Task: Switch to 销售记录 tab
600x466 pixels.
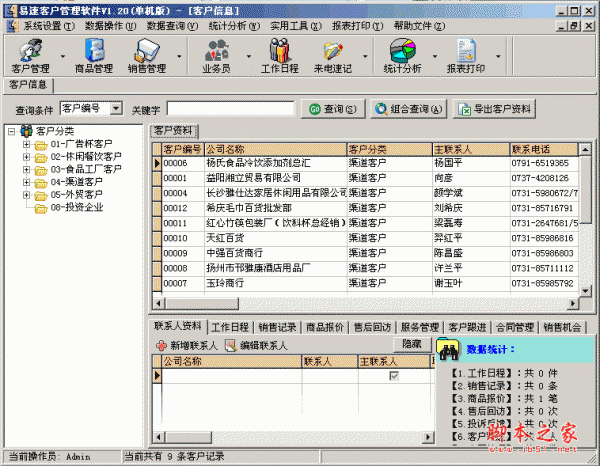Action: pos(277,328)
